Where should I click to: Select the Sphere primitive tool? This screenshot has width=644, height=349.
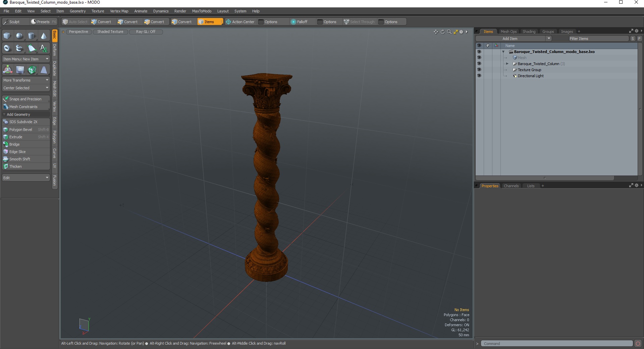19,36
